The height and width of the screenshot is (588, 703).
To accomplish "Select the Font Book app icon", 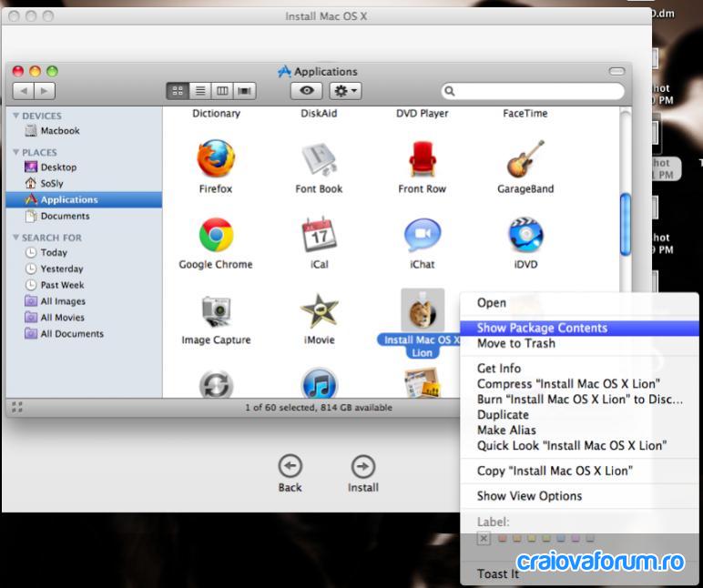I will point(319,159).
